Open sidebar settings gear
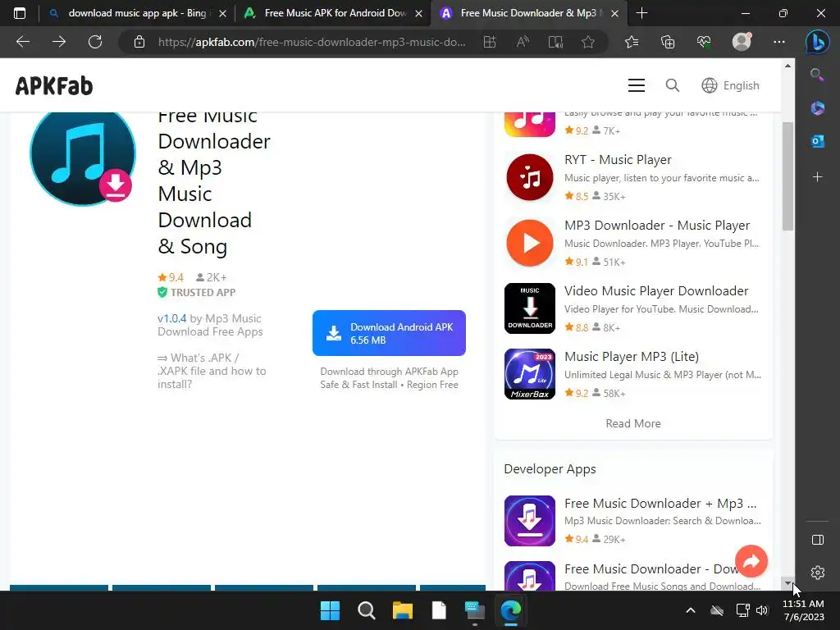 [818, 573]
